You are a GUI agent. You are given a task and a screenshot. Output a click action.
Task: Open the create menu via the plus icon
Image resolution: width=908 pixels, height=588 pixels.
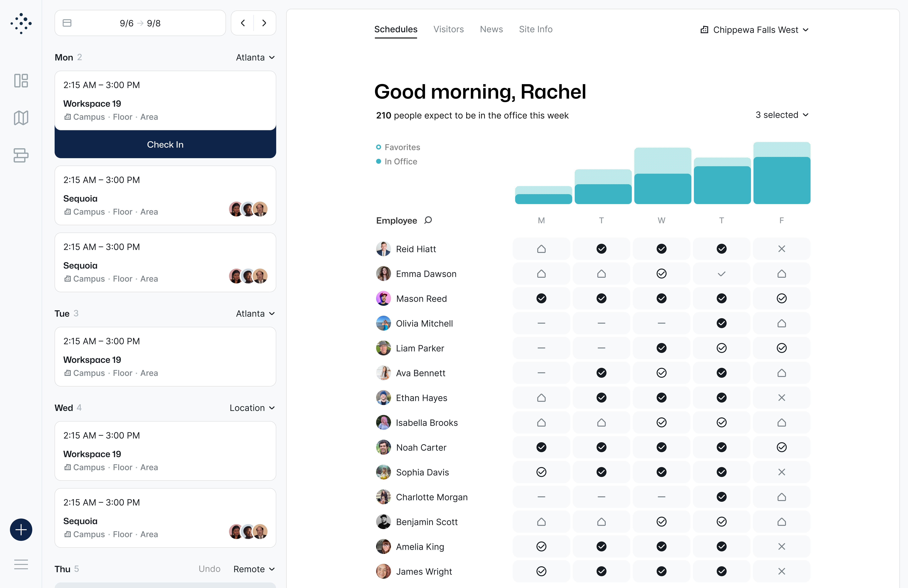click(x=21, y=530)
